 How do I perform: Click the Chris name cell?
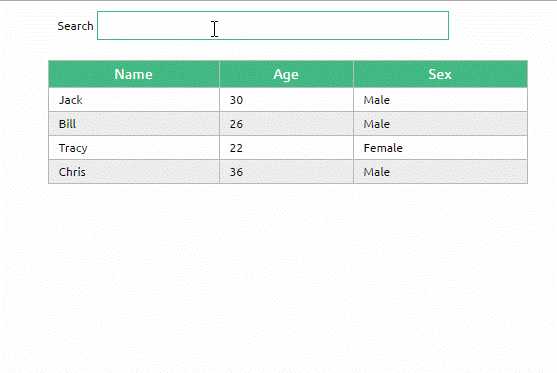pyautogui.click(x=134, y=172)
